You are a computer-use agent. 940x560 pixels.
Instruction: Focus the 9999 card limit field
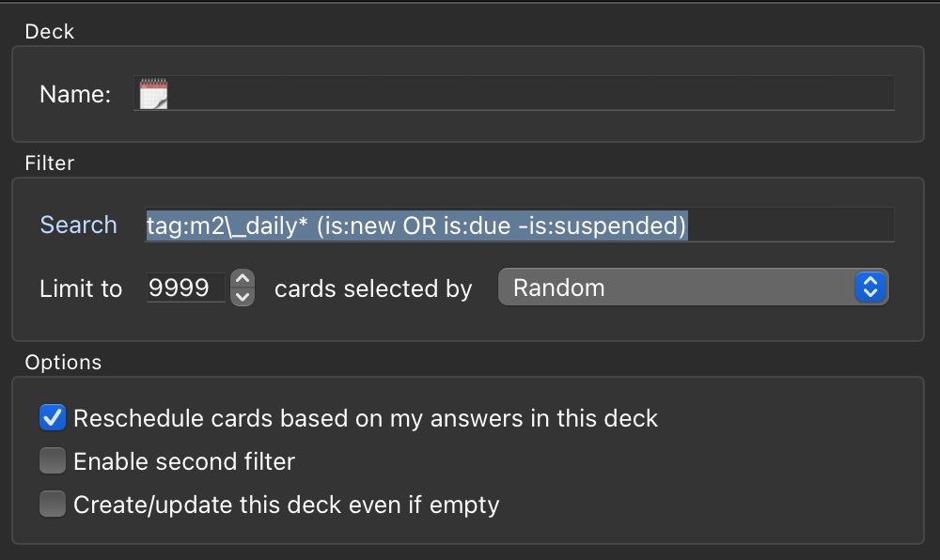click(186, 288)
